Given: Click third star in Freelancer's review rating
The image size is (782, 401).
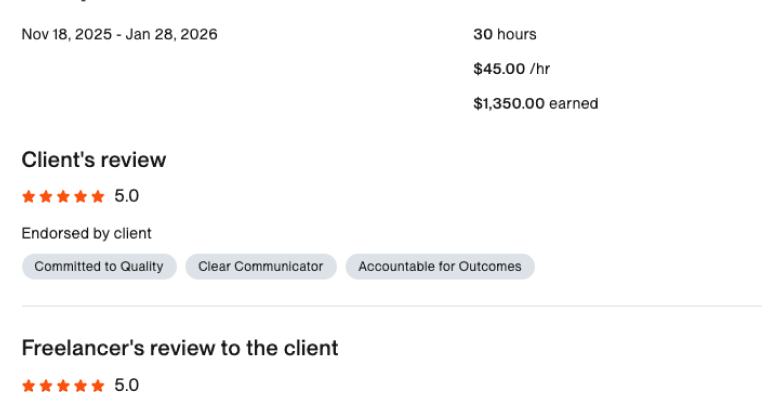Looking at the screenshot, I should 63,386.
